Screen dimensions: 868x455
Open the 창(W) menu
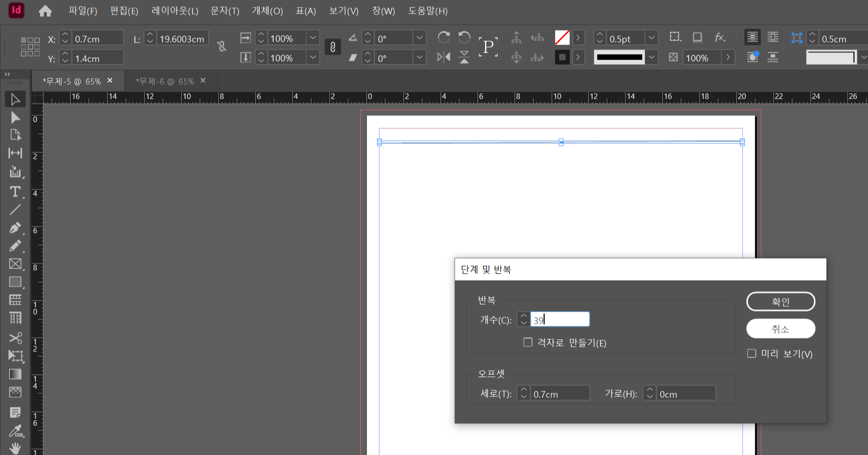[383, 11]
